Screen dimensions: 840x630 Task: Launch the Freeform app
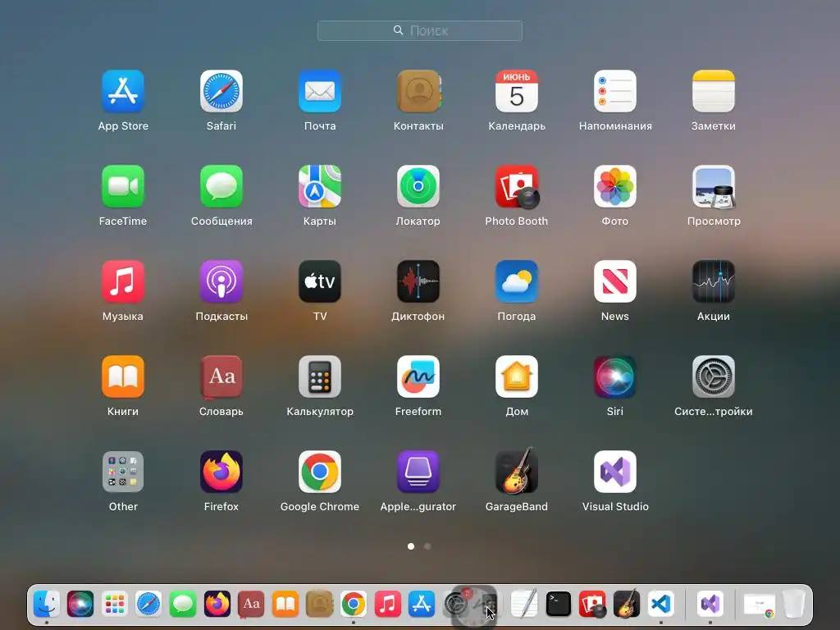click(418, 377)
